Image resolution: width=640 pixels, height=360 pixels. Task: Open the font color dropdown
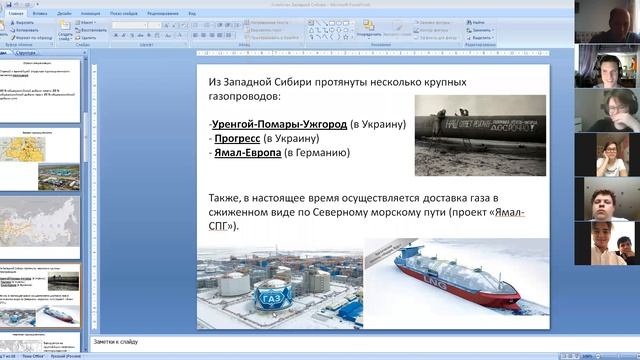point(180,36)
